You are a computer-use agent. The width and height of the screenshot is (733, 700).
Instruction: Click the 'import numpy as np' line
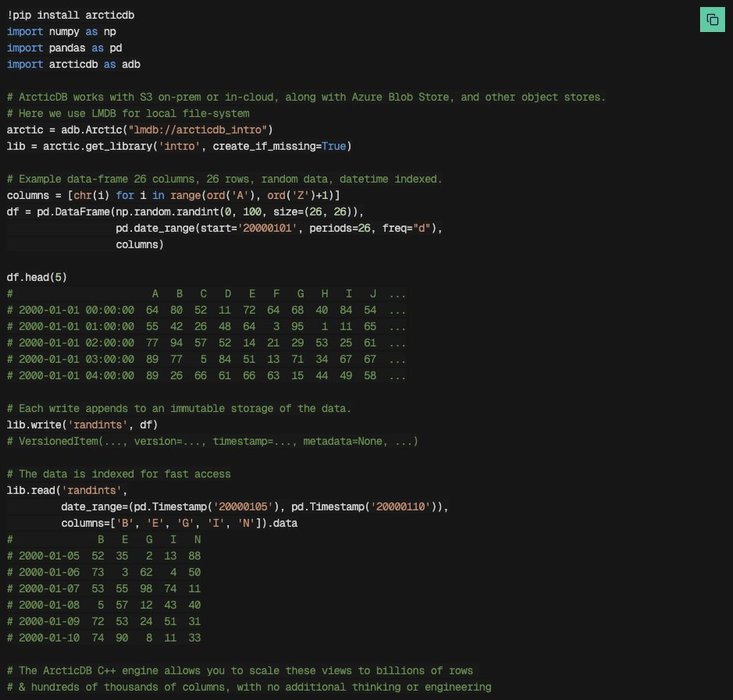pyautogui.click(x=61, y=32)
